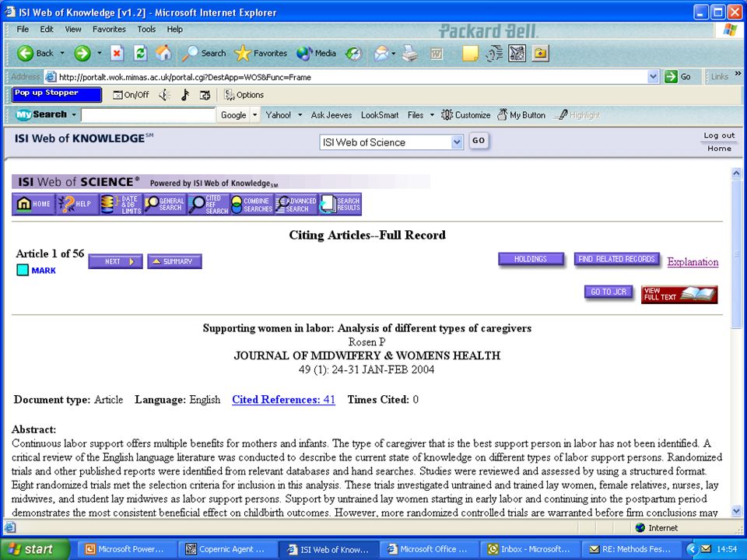Go to the NEXT article
This screenshot has height=560, width=747.
tap(115, 261)
